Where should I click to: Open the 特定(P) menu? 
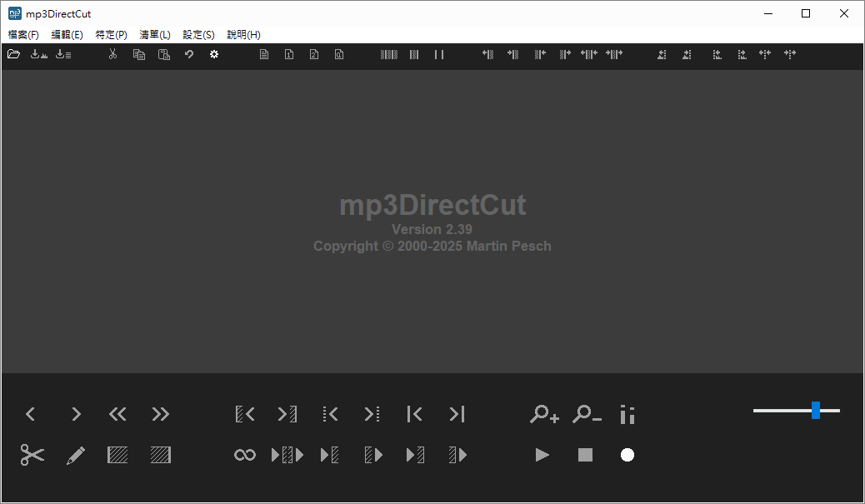point(111,35)
